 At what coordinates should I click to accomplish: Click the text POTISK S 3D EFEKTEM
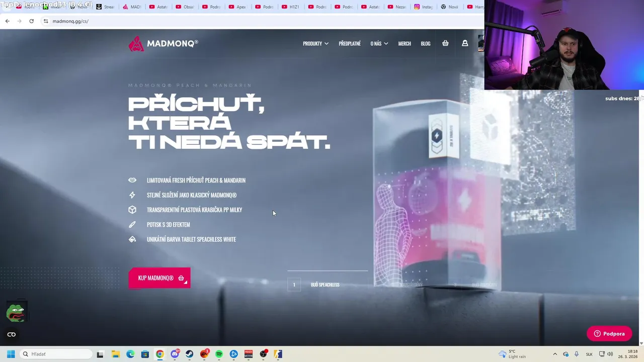[168, 225]
